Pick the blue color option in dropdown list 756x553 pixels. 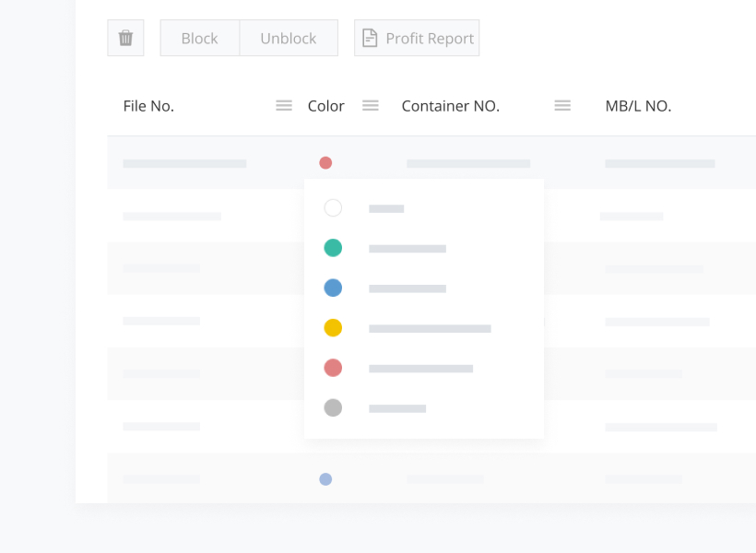334,288
